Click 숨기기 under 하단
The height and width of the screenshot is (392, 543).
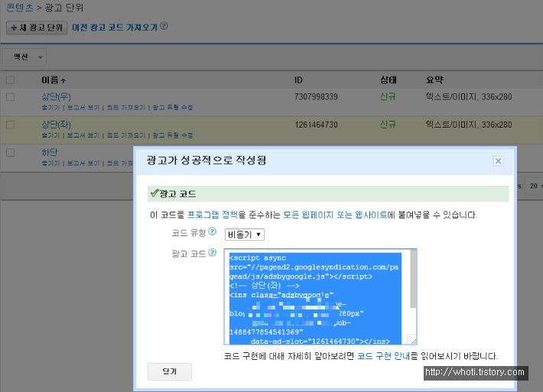pos(50,163)
